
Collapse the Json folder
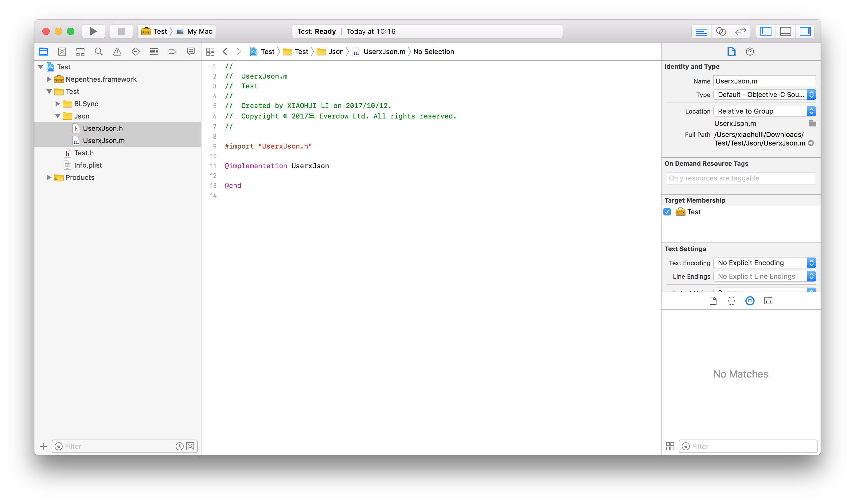(57, 116)
